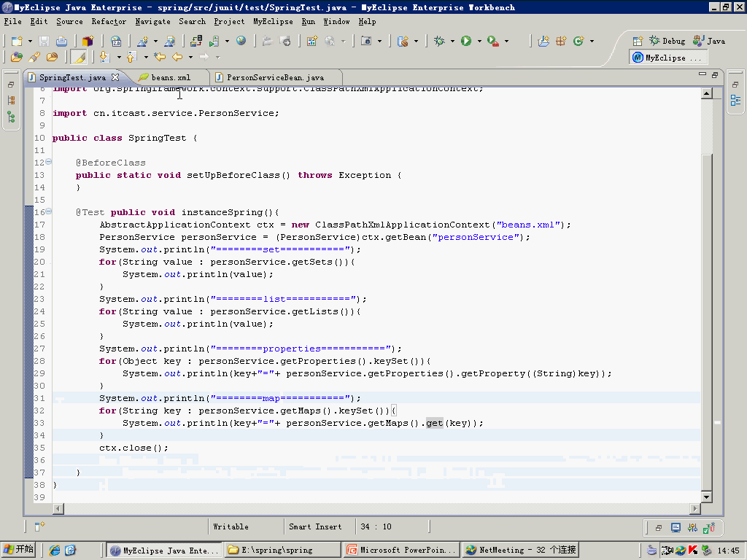Viewport: 747px width, 560px height.
Task: Click the External Tools run icon
Action: [493, 42]
